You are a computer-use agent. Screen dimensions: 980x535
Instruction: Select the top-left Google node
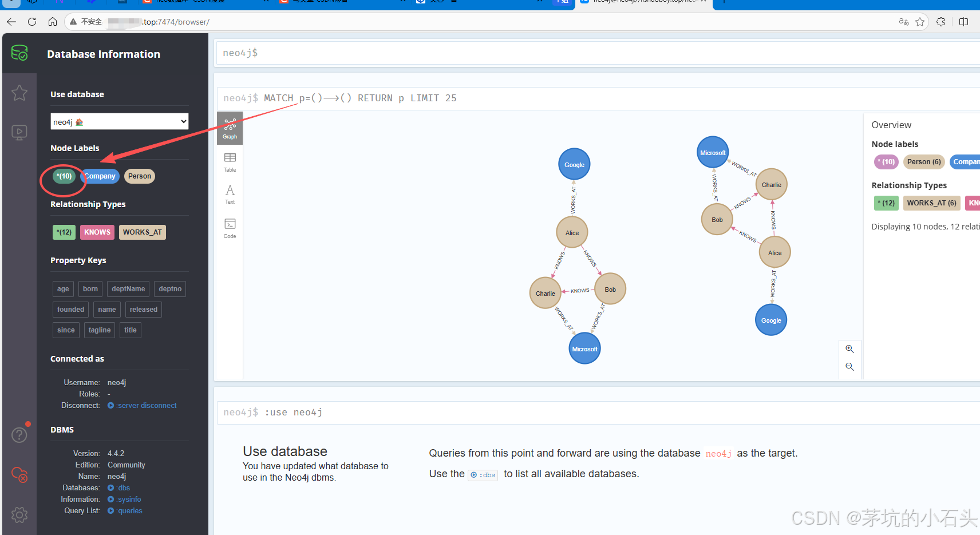click(574, 165)
